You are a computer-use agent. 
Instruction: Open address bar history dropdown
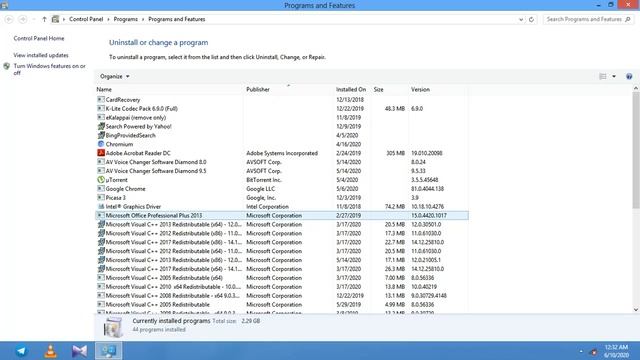[x=521, y=19]
